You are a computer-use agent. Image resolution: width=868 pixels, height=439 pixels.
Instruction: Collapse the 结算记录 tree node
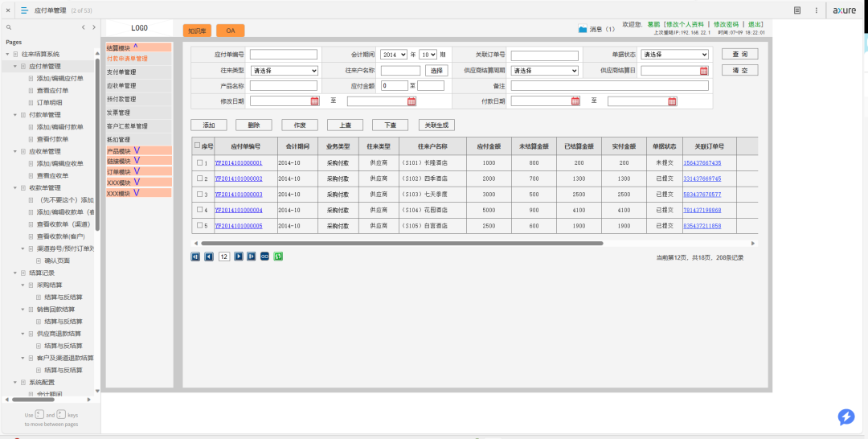click(15, 273)
